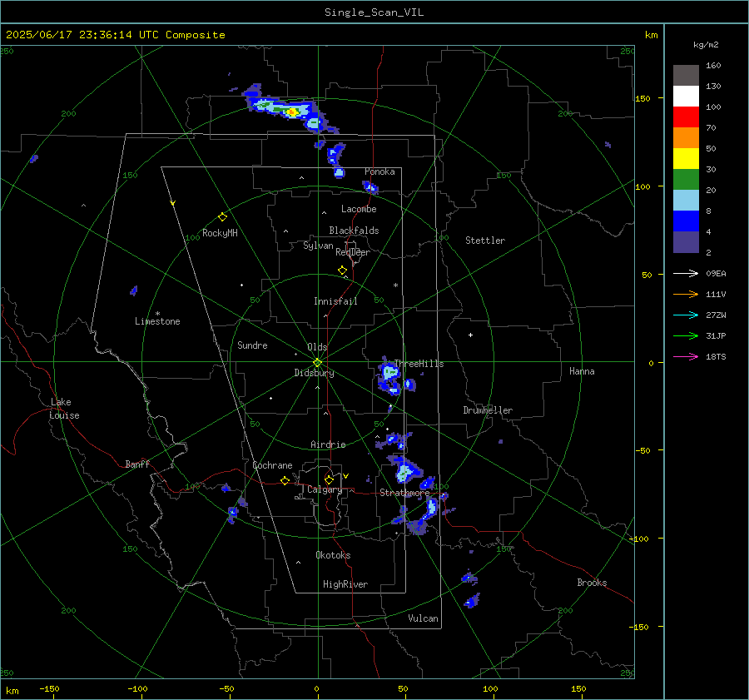Select the Cochrane city label
The height and width of the screenshot is (700, 749).
pos(272,465)
